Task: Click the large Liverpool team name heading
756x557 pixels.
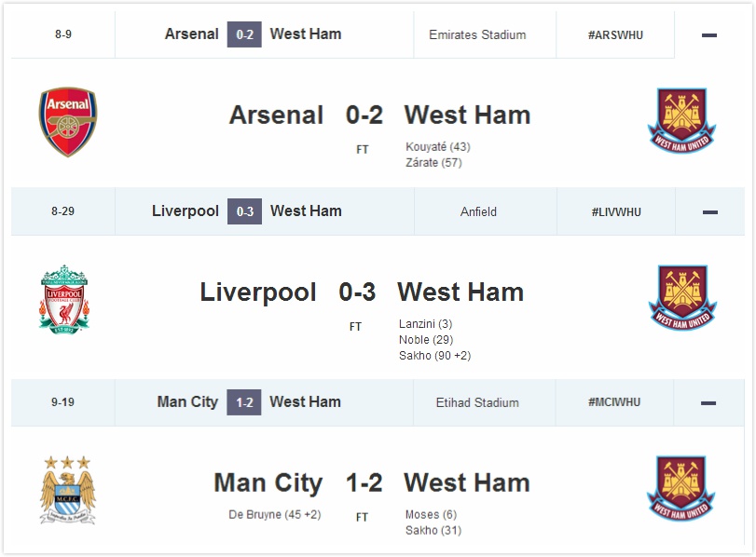Action: tap(258, 292)
